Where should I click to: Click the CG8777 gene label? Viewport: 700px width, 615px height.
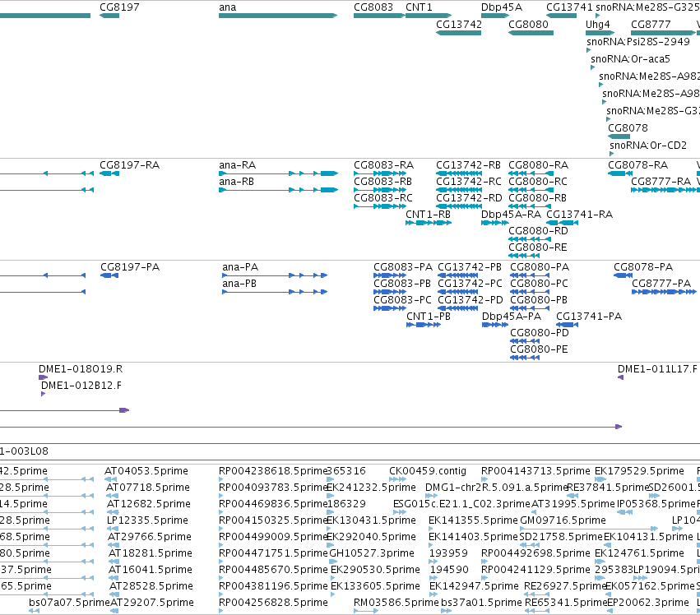click(651, 25)
